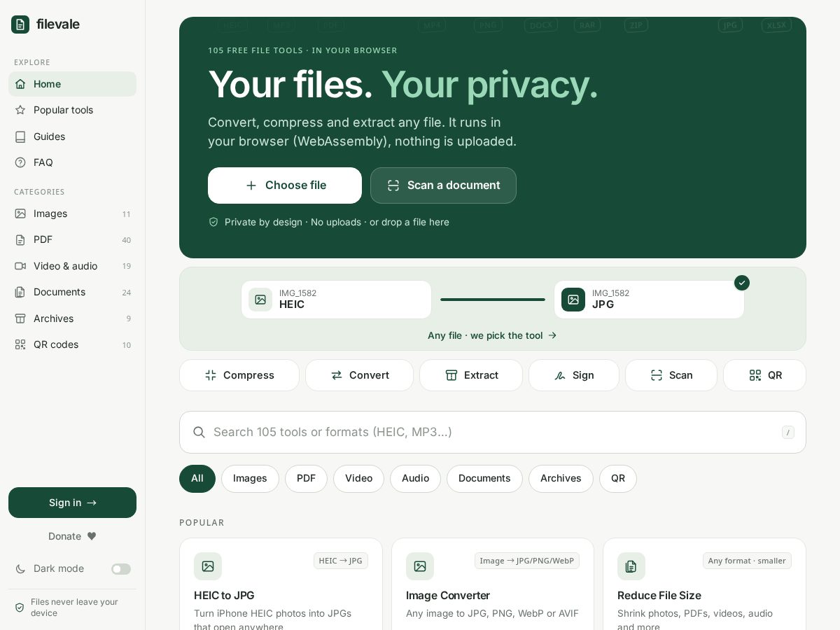Click the plus icon in Choose file button
The width and height of the screenshot is (840, 630).
pyautogui.click(x=251, y=185)
